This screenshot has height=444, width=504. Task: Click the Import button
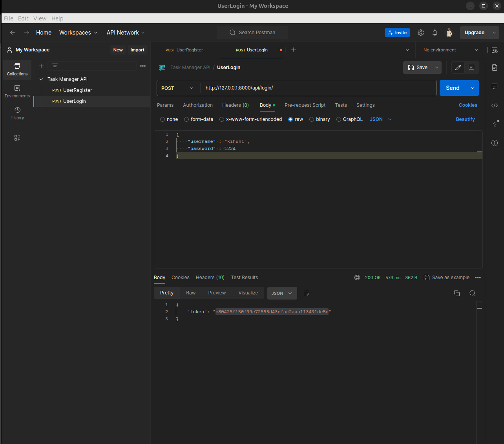pyautogui.click(x=137, y=50)
